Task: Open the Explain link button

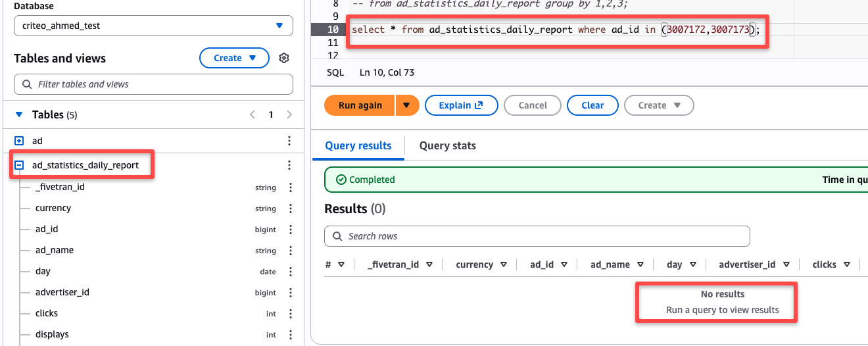Action: (461, 105)
